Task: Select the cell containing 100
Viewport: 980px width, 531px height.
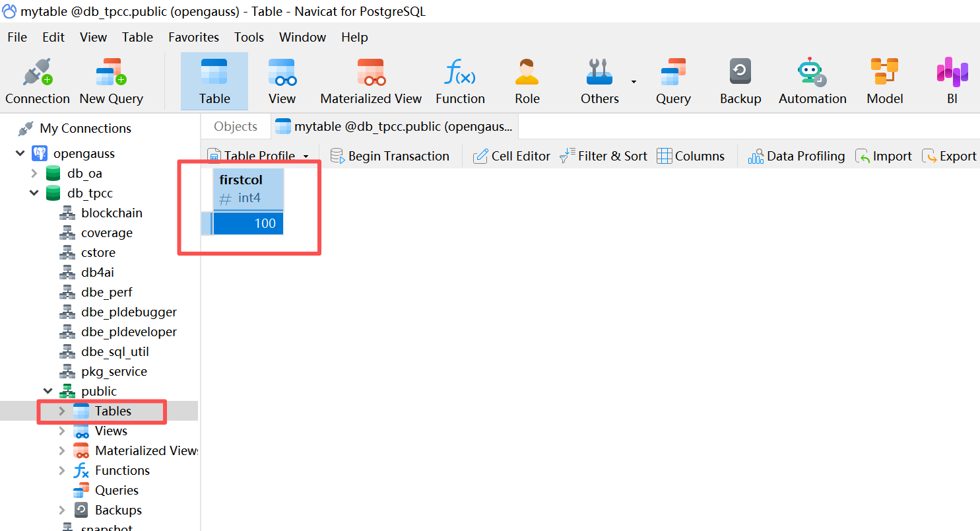Action: pyautogui.click(x=248, y=223)
